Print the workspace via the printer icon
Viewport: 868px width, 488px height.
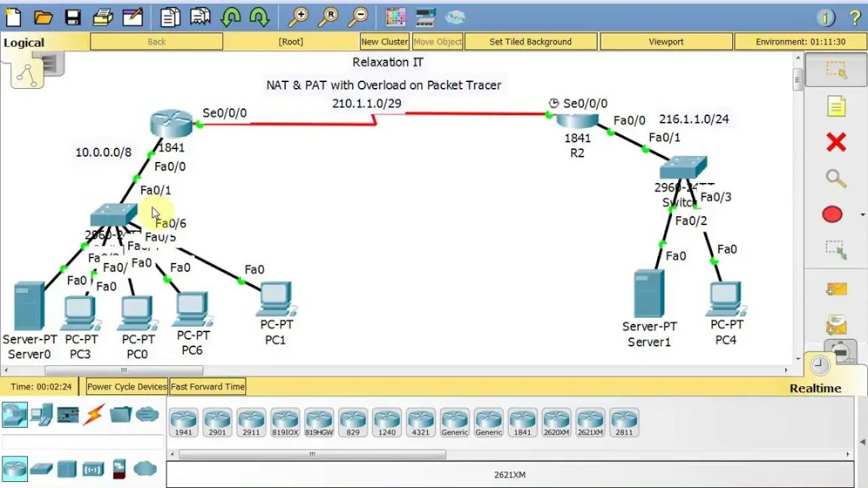pyautogui.click(x=102, y=16)
